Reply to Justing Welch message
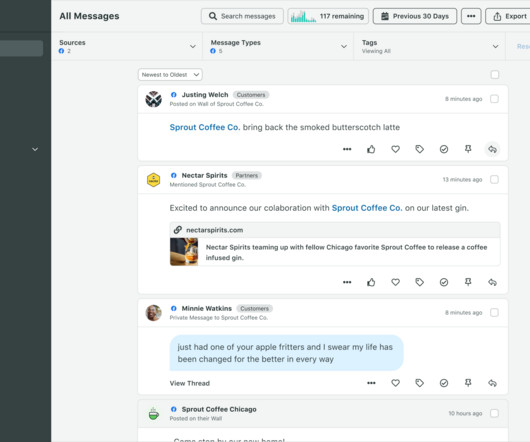This screenshot has width=530, height=442. (x=492, y=149)
